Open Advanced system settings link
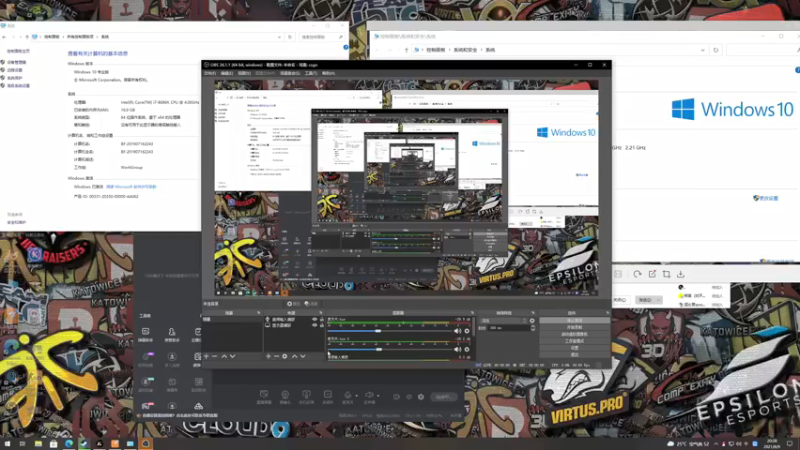The width and height of the screenshot is (800, 450). coord(18,86)
